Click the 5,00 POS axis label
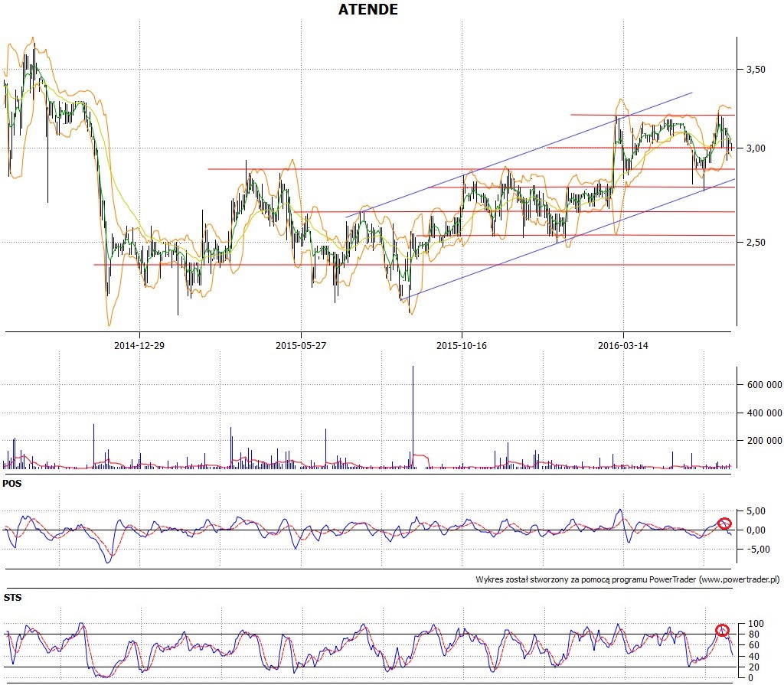The width and height of the screenshot is (784, 685). [756, 511]
